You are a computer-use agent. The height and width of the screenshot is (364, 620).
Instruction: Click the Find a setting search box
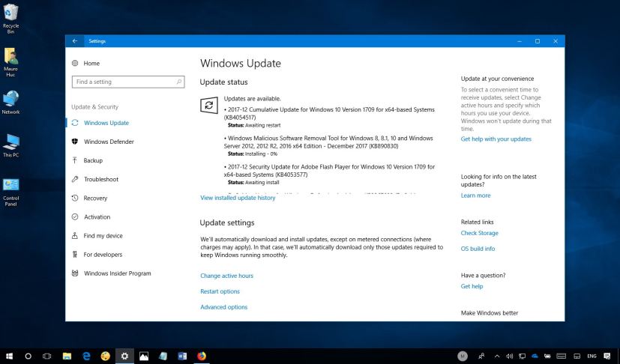(128, 82)
